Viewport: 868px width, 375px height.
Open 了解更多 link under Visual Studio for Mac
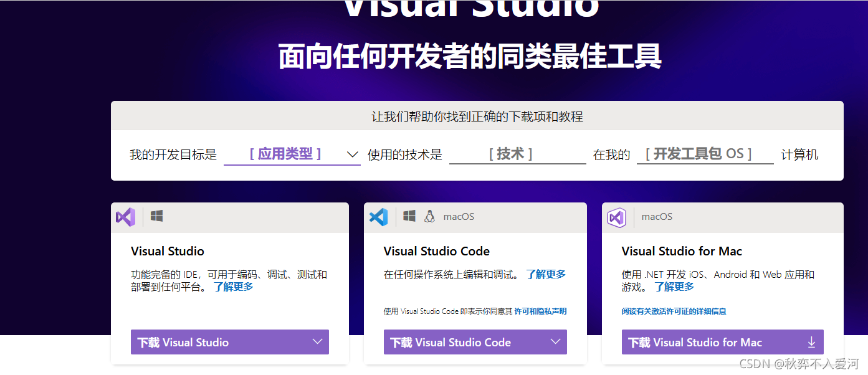[x=674, y=287]
